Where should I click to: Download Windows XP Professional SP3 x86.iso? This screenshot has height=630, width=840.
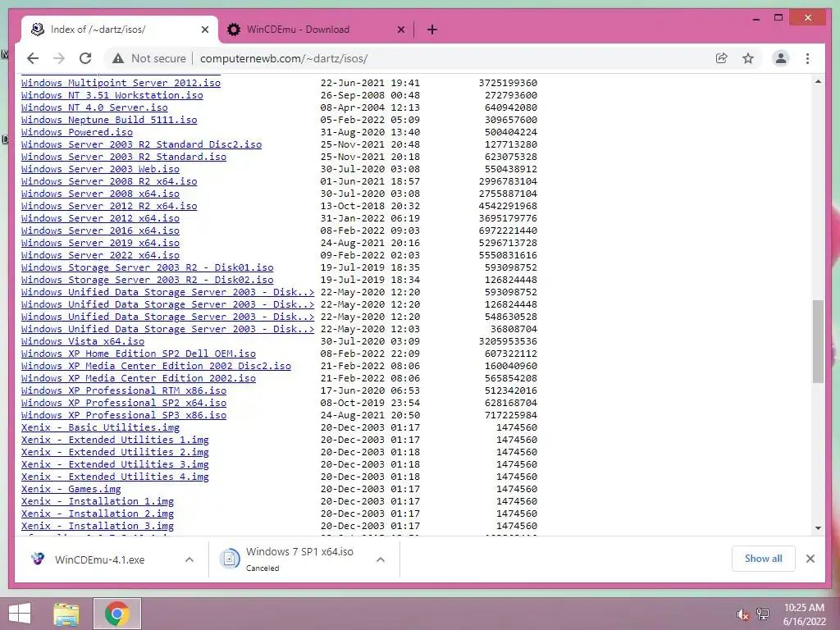(124, 416)
